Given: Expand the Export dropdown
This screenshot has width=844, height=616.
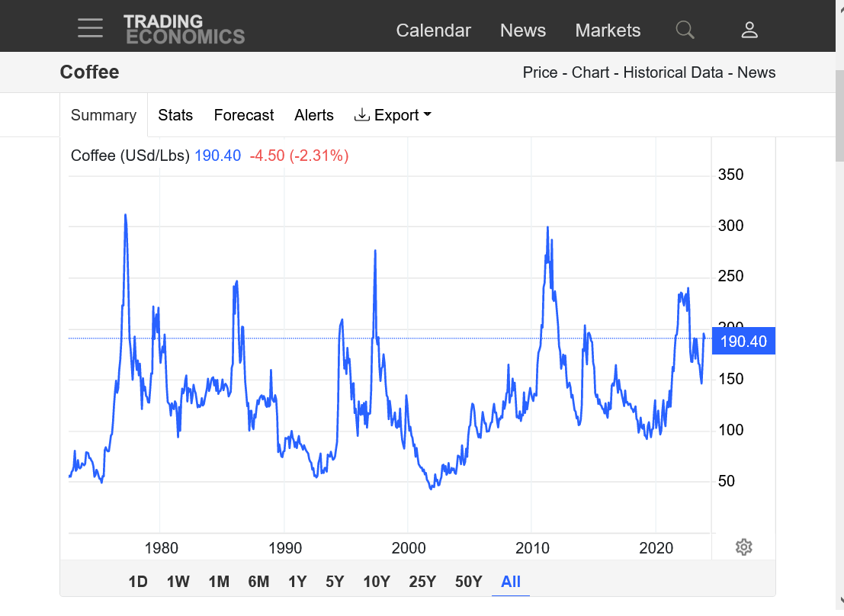Looking at the screenshot, I should pyautogui.click(x=393, y=115).
